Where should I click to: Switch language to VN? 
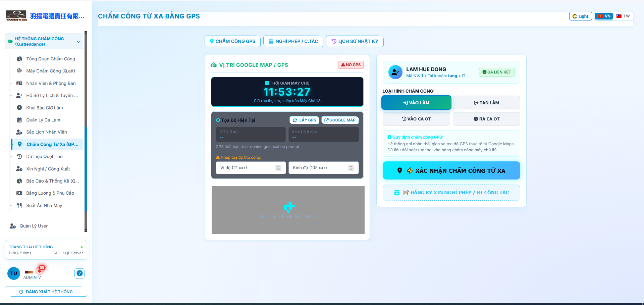[604, 16]
